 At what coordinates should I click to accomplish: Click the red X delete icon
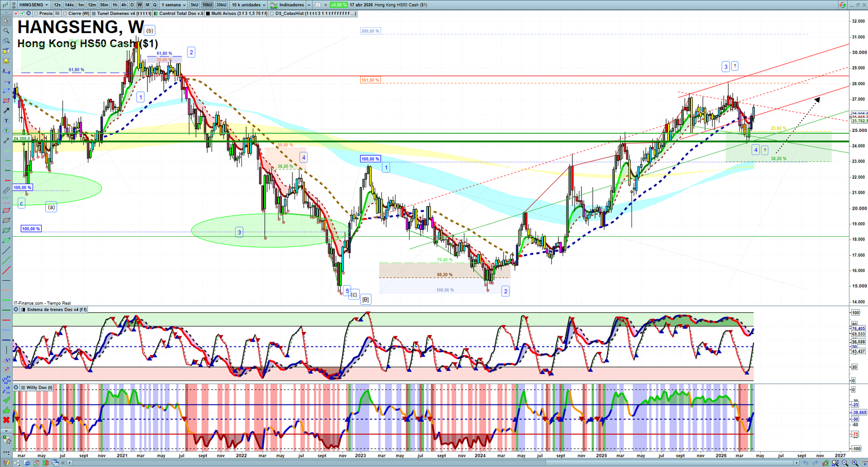click(6, 420)
